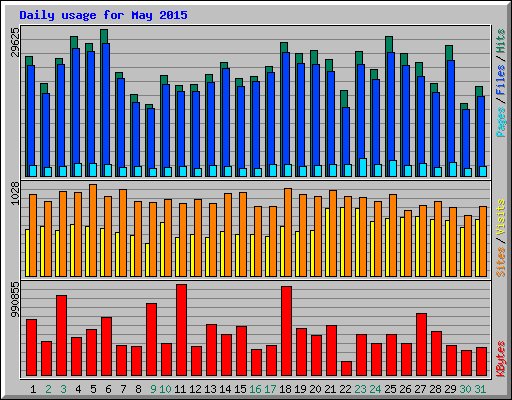Click the orange Visits bar for day 5
Viewport: 512px width, 400px height.
tap(93, 230)
